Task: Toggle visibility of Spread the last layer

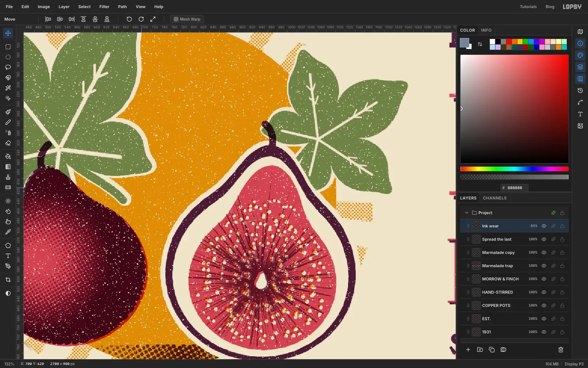Action: 544,239
